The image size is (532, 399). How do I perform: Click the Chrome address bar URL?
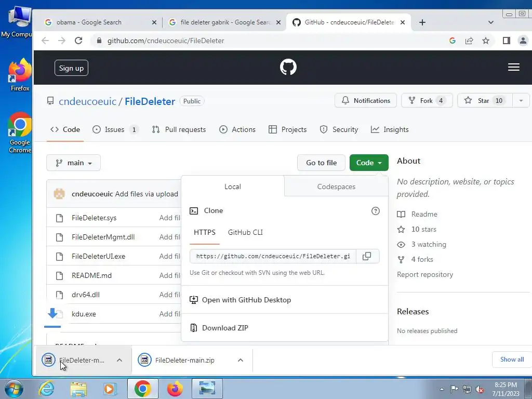click(166, 41)
